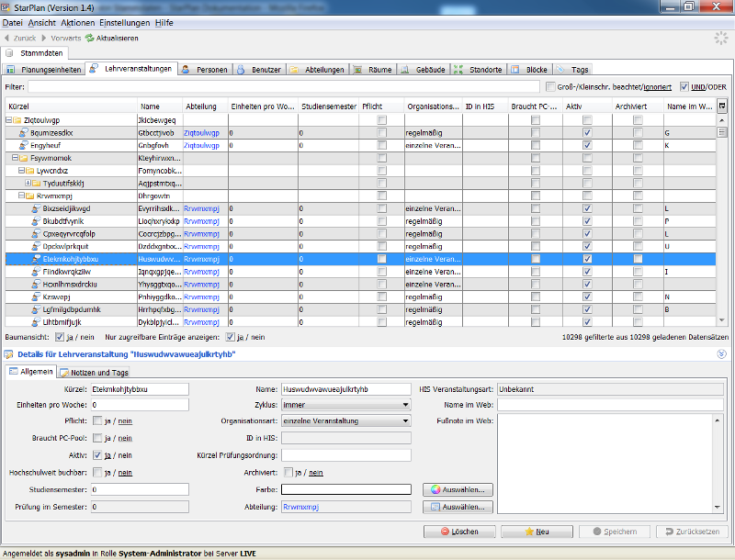Open the Hilfe menu
Viewport: 735px width, 560px height.
(164, 22)
